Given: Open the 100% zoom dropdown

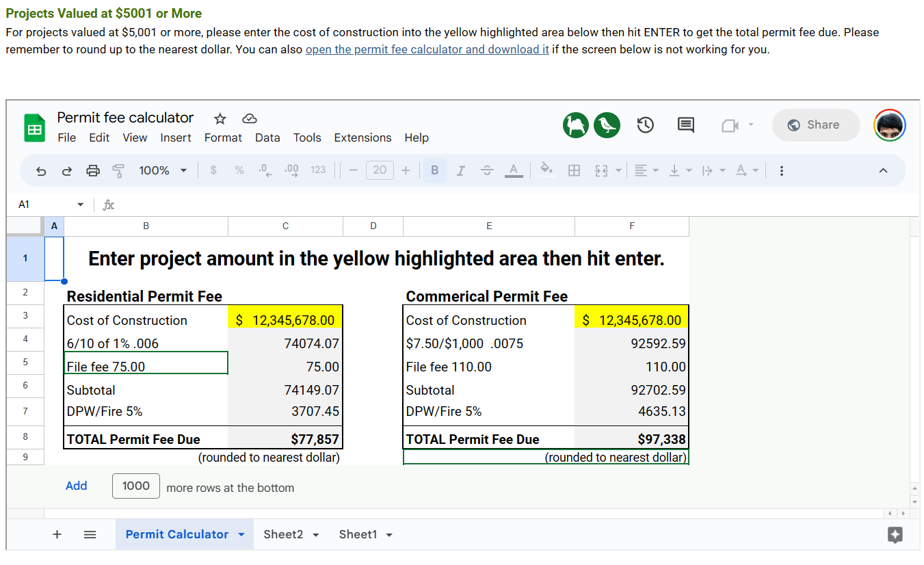Looking at the screenshot, I should coord(163,171).
